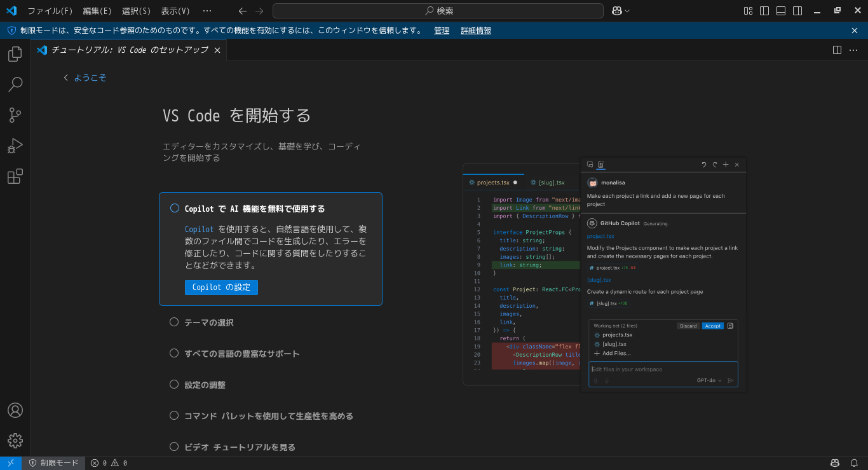This screenshot has height=470, width=868.
Task: Select the チュートリアル: VS Code のセットアップ tab
Action: 129,50
